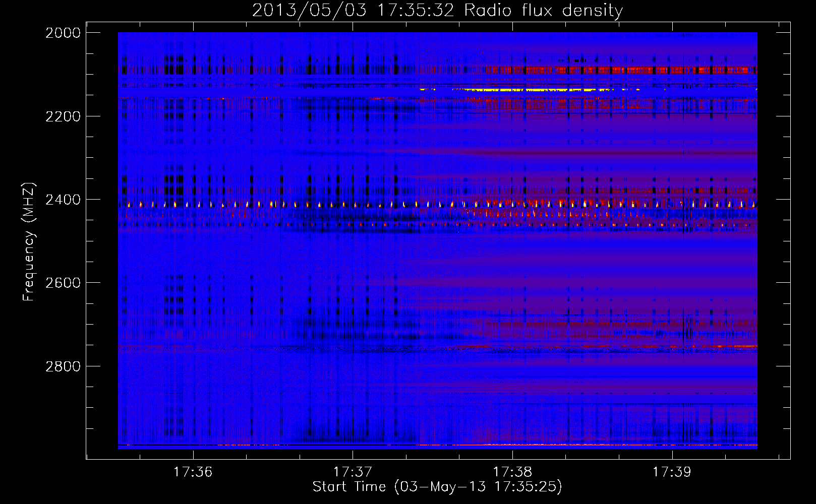This screenshot has width=816, height=504.
Task: Click the yellow emission streak near 2130 MHz
Action: point(530,90)
